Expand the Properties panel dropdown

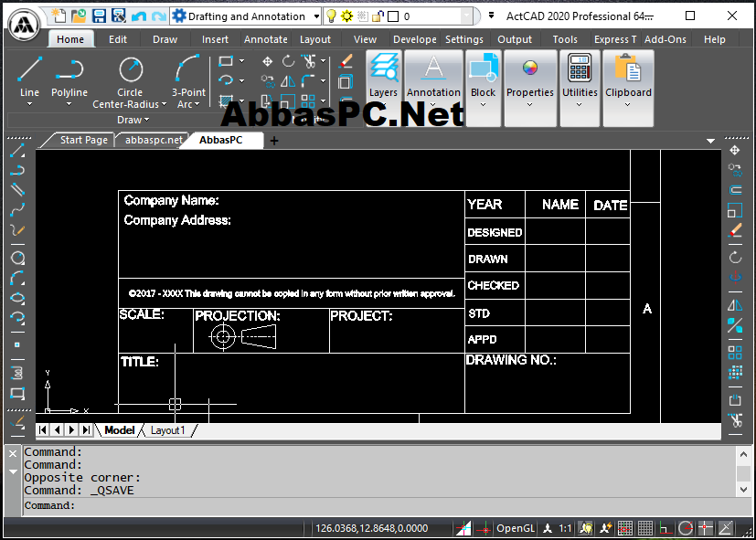(529, 104)
